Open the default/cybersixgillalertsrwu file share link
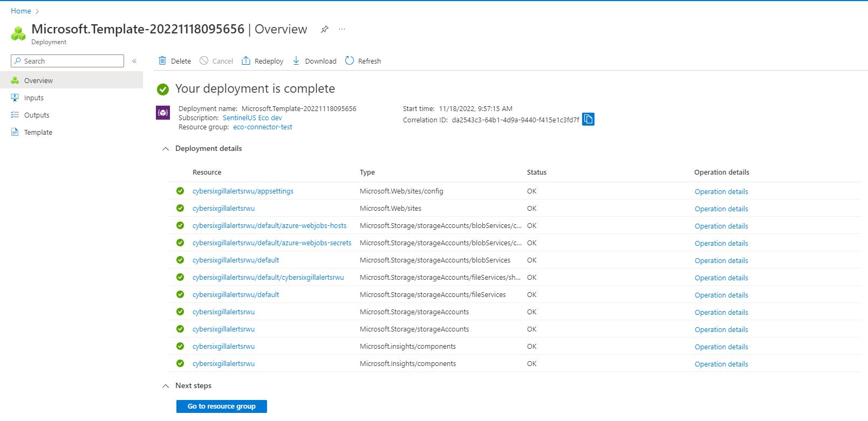This screenshot has height=421, width=868. 268,277
